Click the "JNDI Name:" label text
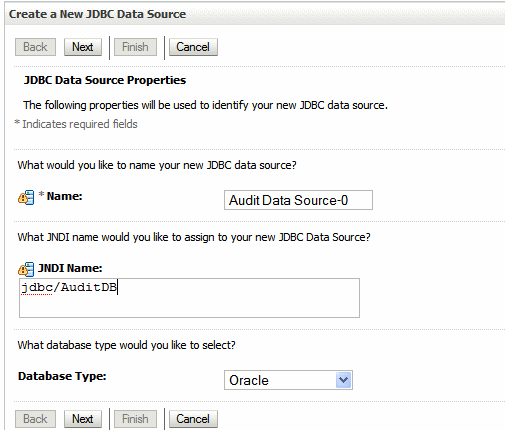The image size is (505, 430). 70,268
